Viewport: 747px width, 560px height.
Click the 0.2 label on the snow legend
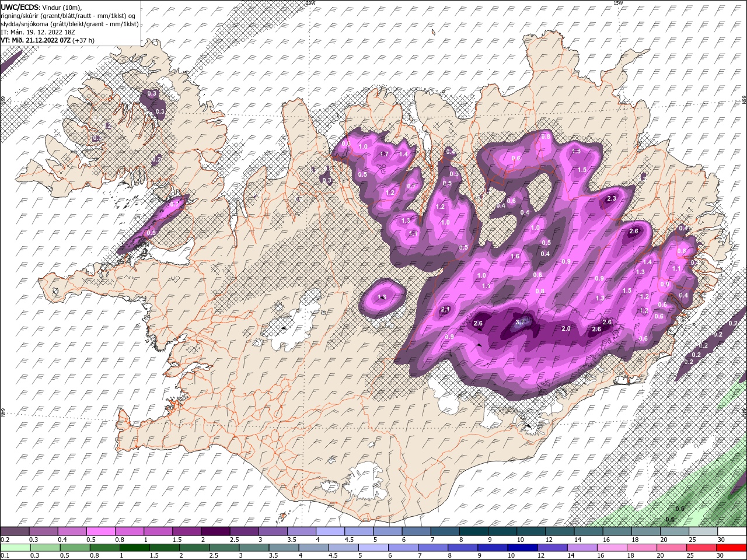tap(5, 540)
